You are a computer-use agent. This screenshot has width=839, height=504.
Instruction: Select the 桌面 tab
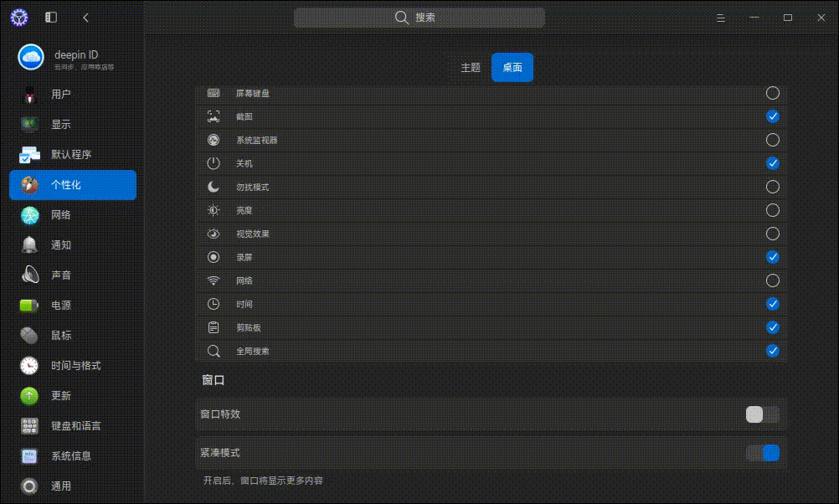512,68
